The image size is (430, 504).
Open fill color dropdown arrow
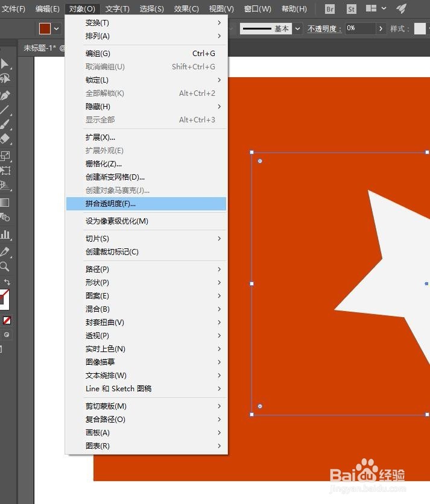pos(56,28)
